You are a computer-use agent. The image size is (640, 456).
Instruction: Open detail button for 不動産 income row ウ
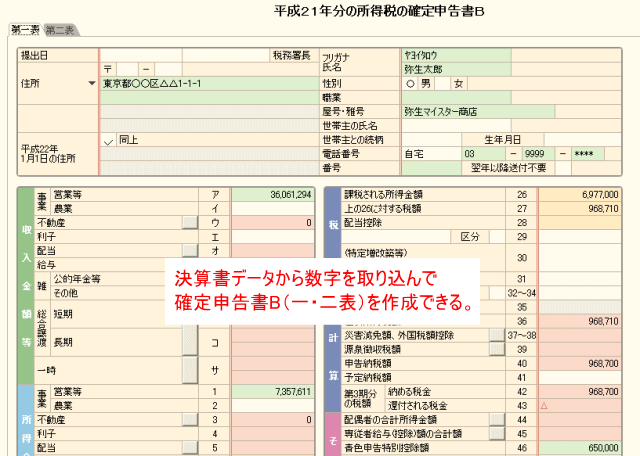pyautogui.click(x=190, y=222)
